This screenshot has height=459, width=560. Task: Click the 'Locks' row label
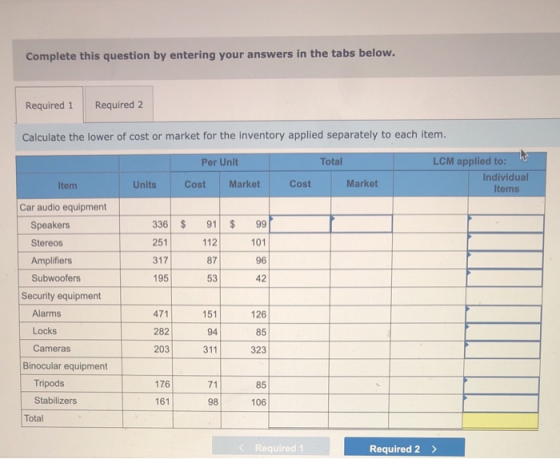tap(45, 331)
